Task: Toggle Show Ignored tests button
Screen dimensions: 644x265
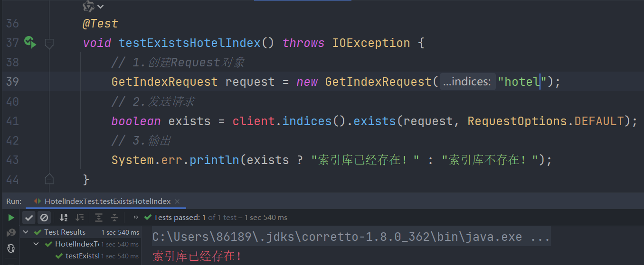Action: 44,218
